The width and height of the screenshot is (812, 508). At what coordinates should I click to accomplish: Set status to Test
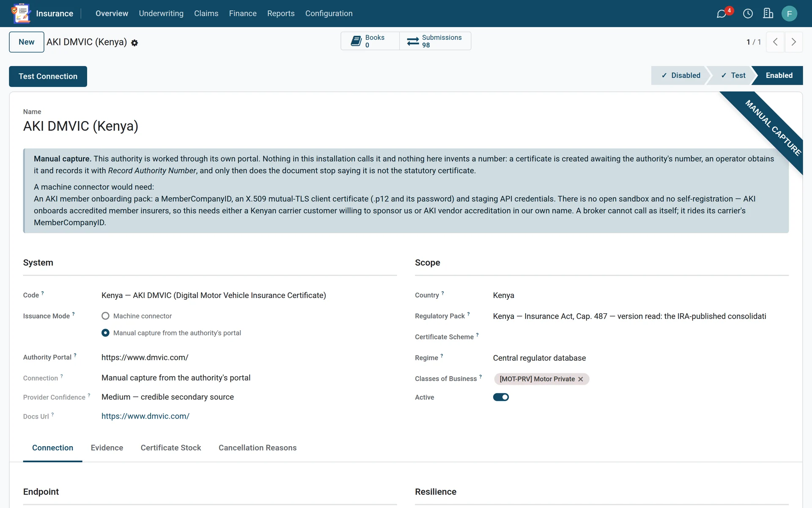(x=733, y=75)
